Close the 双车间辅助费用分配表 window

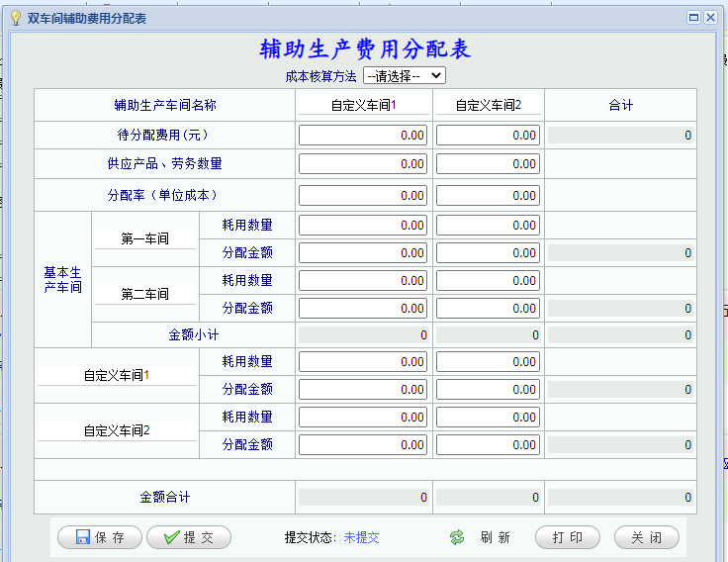pos(710,18)
